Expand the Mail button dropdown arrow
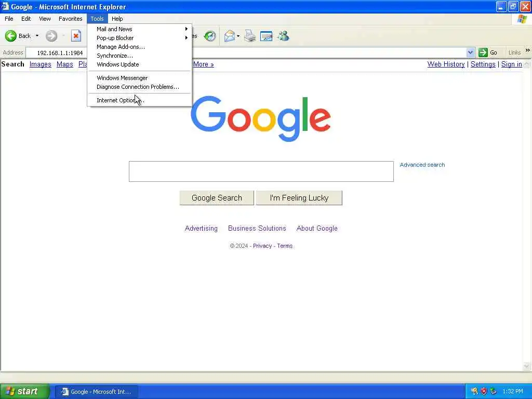Image resolution: width=532 pixels, height=399 pixels. [x=238, y=36]
